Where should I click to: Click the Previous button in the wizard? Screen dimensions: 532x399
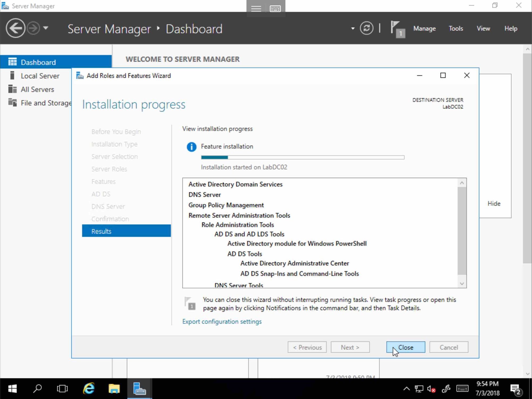click(x=307, y=347)
